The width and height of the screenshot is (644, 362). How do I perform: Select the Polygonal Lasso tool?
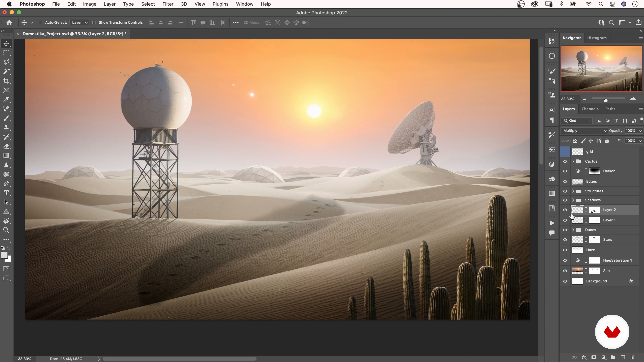click(6, 62)
